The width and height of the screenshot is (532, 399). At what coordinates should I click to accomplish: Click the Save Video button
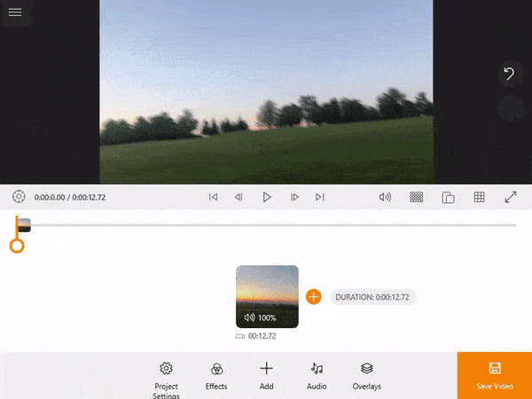coord(495,376)
